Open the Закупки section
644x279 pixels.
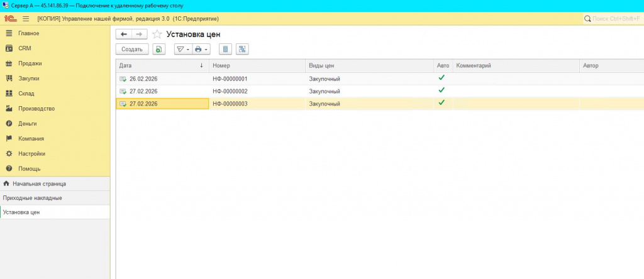tap(55, 79)
